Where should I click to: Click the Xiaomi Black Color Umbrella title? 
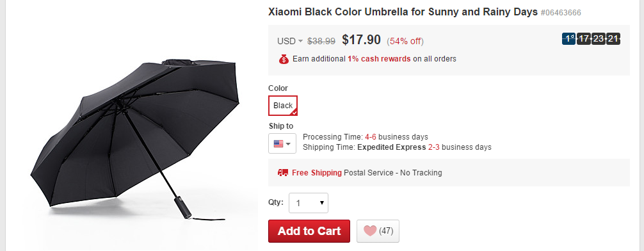(403, 12)
